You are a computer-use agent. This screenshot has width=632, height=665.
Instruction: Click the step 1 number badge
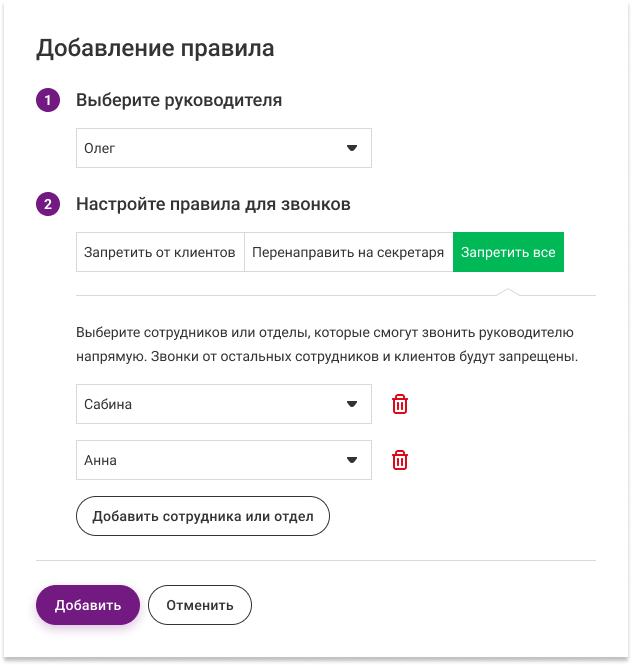(47, 100)
